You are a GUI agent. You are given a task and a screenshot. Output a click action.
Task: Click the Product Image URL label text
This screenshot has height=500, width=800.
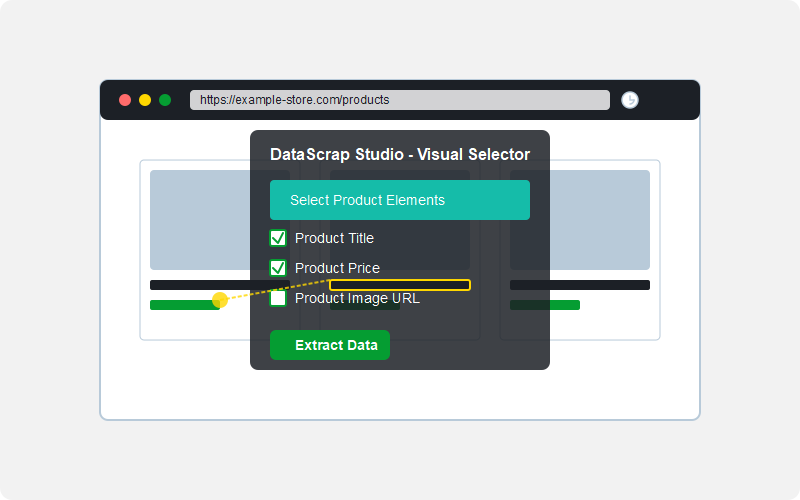click(x=357, y=298)
